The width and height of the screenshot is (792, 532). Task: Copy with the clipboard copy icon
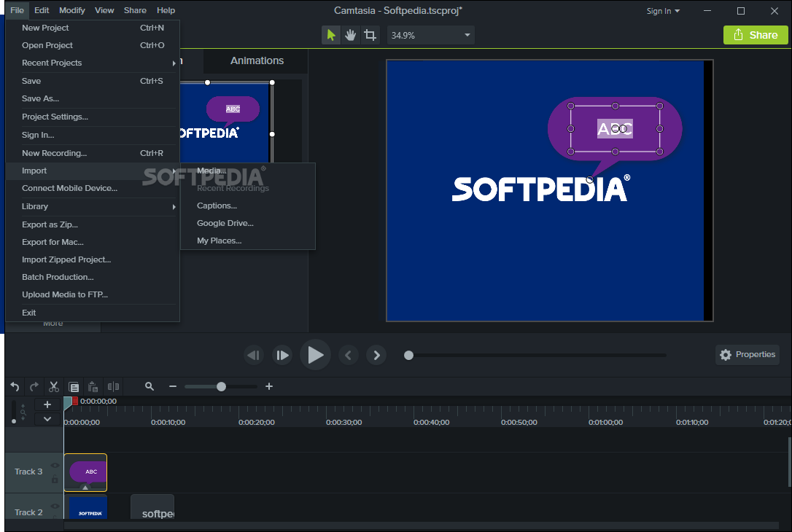pyautogui.click(x=74, y=387)
